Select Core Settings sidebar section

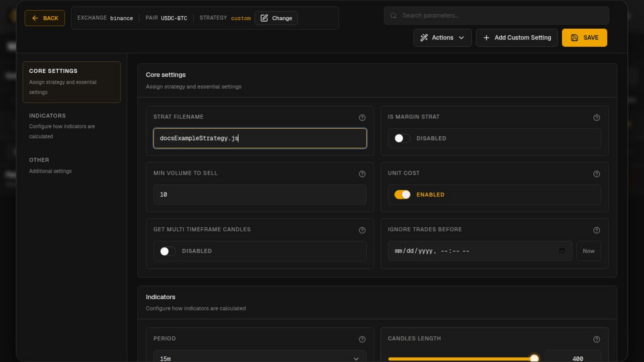coord(72,82)
